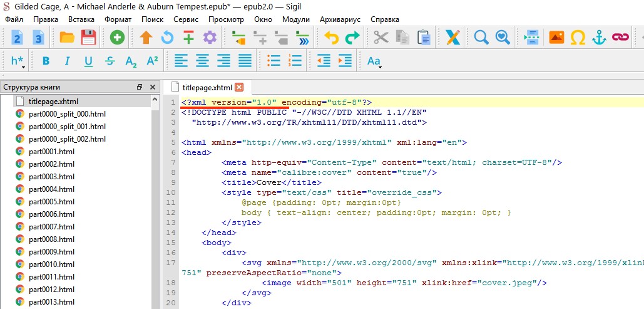Click the Insert Anchor icon
Viewport: 644px width, 309px height.
(599, 38)
